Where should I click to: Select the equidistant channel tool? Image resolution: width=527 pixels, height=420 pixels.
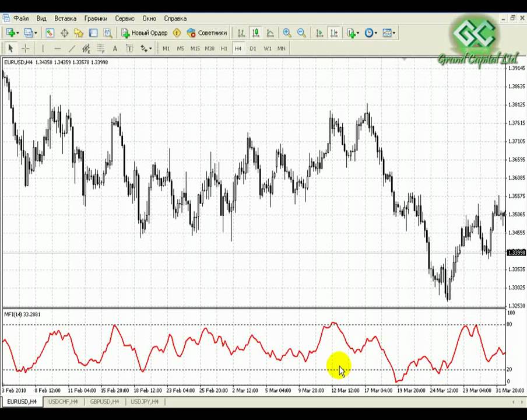[86, 48]
